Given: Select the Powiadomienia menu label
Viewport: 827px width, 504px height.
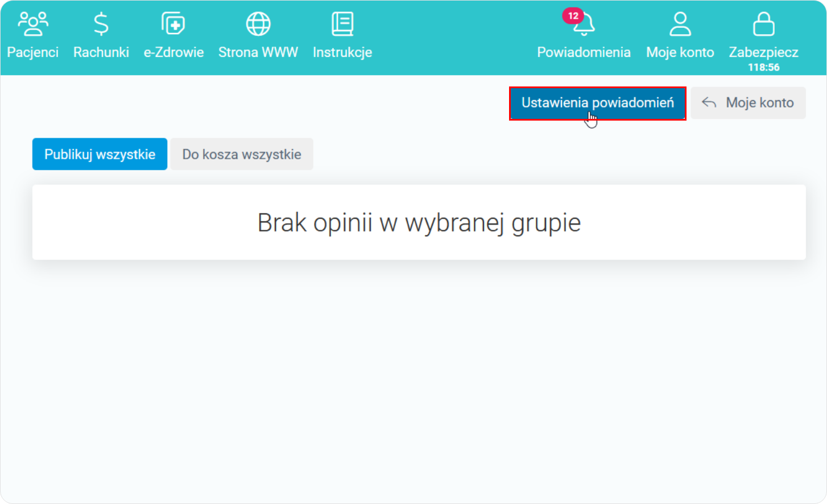Looking at the screenshot, I should tap(584, 52).
